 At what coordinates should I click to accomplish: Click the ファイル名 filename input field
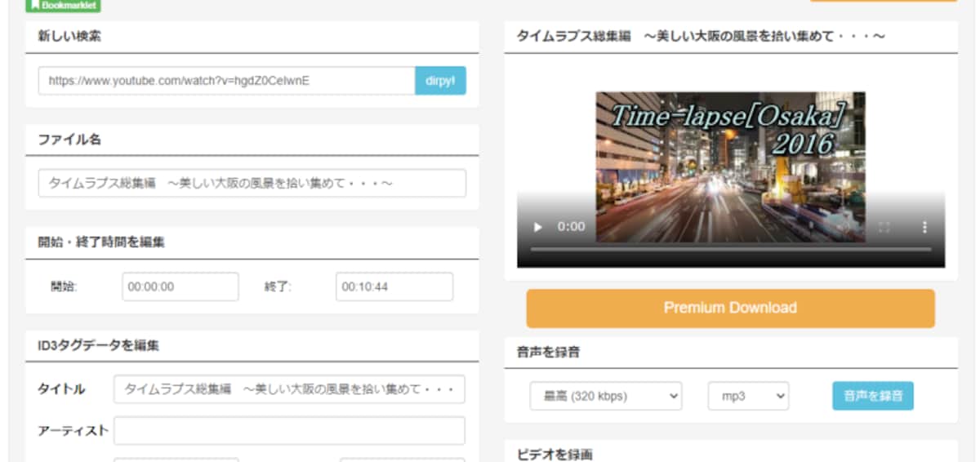pyautogui.click(x=252, y=183)
